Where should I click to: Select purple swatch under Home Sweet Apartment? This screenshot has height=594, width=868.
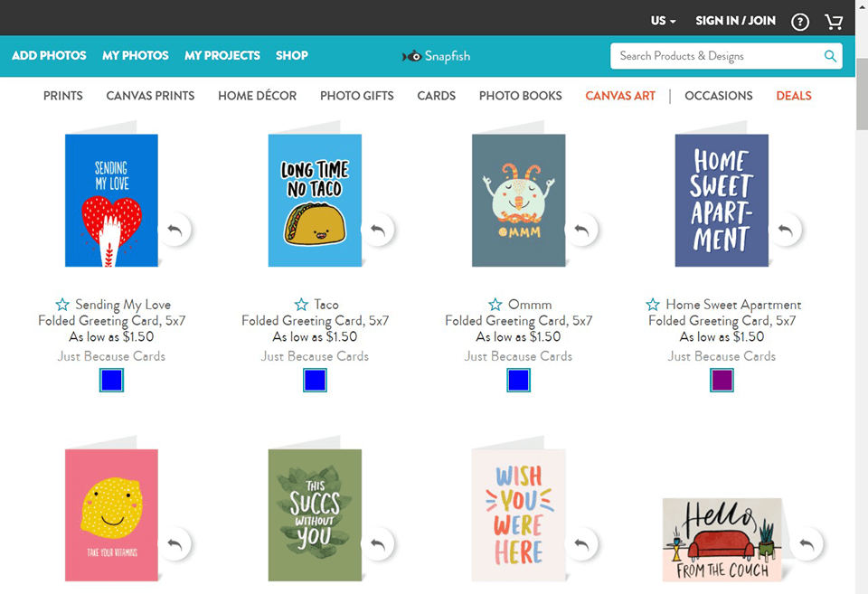click(722, 381)
